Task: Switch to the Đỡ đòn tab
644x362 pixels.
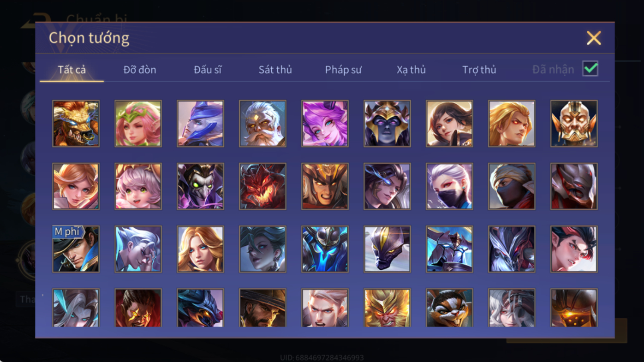Action: [140, 70]
